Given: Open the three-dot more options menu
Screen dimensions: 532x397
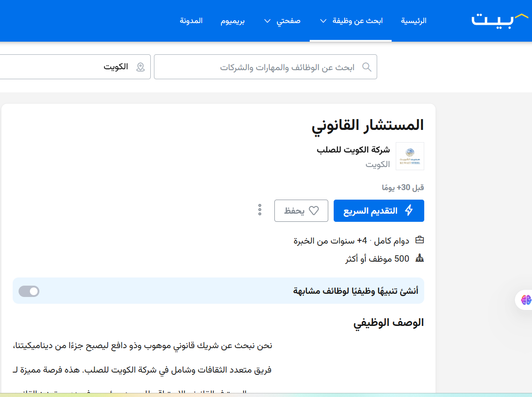Looking at the screenshot, I should [260, 210].
